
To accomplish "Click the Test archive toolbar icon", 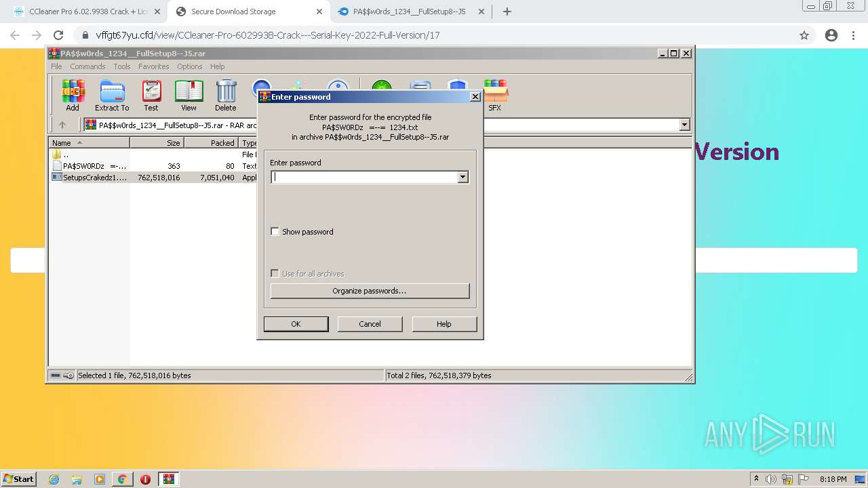I will 151,95.
